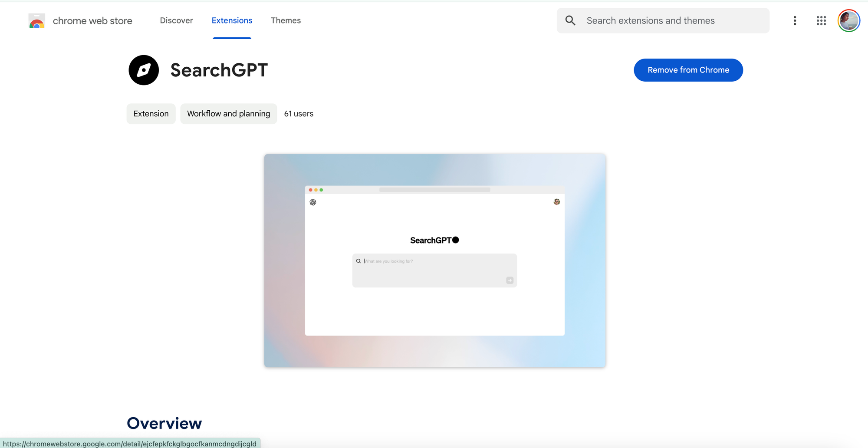Click the SearchGPT promotional screenshot
The width and height of the screenshot is (868, 448).
434,260
